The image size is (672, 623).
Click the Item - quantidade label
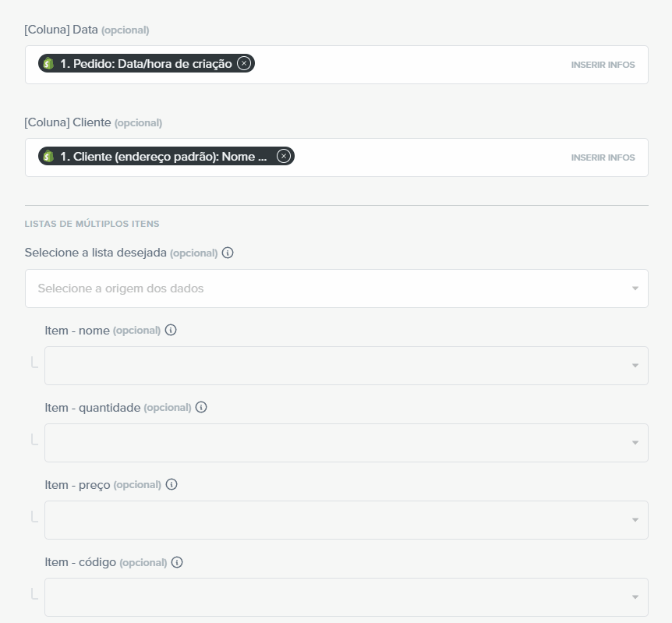pos(93,407)
